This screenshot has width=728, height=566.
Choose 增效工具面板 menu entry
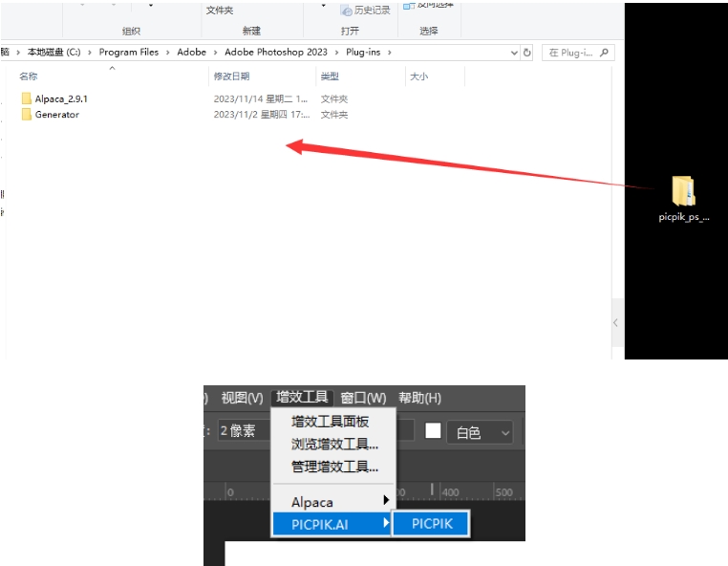tap(331, 422)
